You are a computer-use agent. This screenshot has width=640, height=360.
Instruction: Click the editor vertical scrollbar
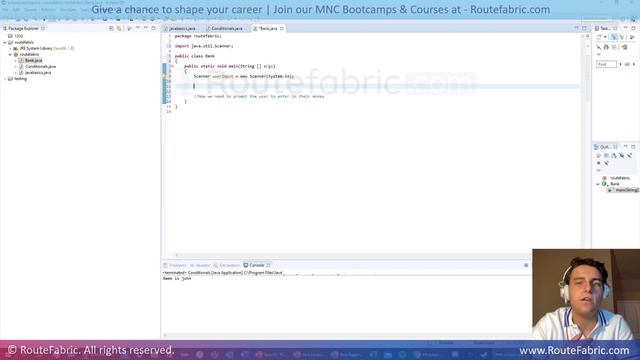pos(583,143)
